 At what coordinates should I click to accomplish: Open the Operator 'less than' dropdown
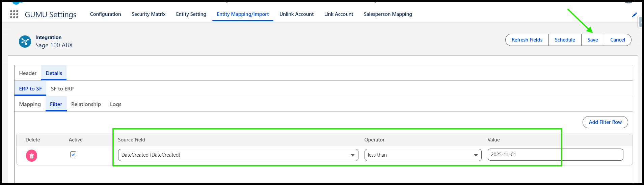(x=423, y=155)
